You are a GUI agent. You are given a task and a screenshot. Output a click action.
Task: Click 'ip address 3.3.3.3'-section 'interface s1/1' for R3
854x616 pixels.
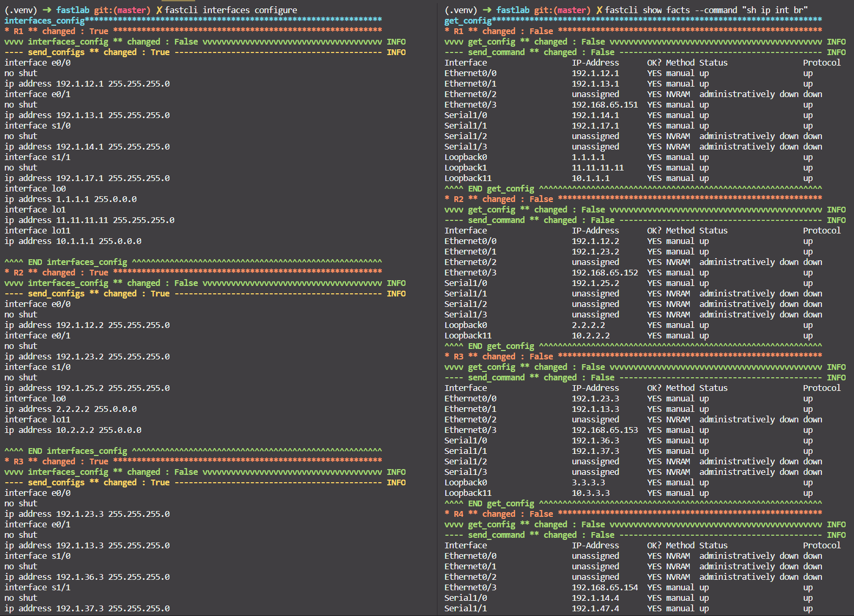pos(37,587)
